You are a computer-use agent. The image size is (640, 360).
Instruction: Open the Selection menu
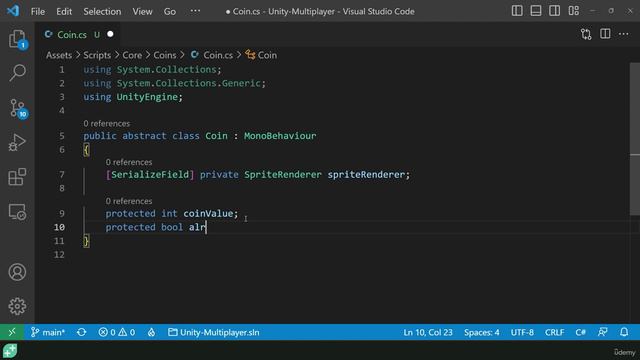click(x=102, y=11)
